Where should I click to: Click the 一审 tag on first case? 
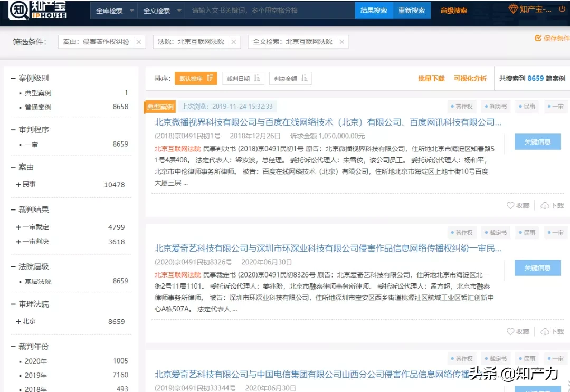556,107
